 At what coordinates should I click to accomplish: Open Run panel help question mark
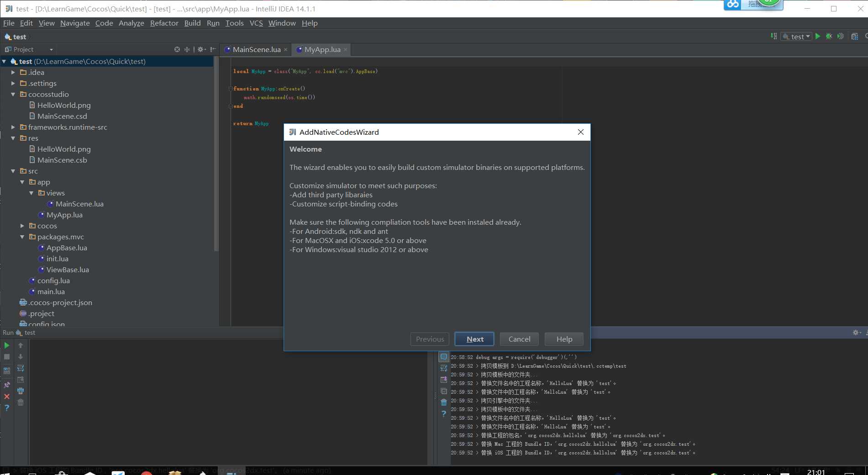pyautogui.click(x=7, y=408)
